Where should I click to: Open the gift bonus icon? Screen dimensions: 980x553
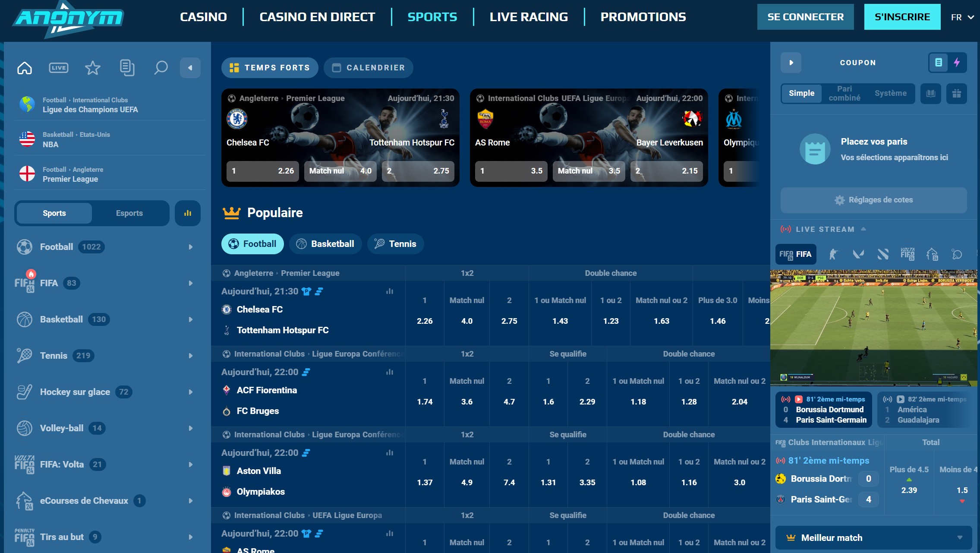(957, 94)
